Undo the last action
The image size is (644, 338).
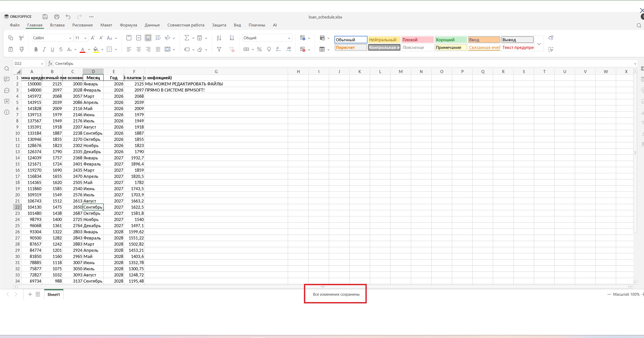click(x=68, y=16)
